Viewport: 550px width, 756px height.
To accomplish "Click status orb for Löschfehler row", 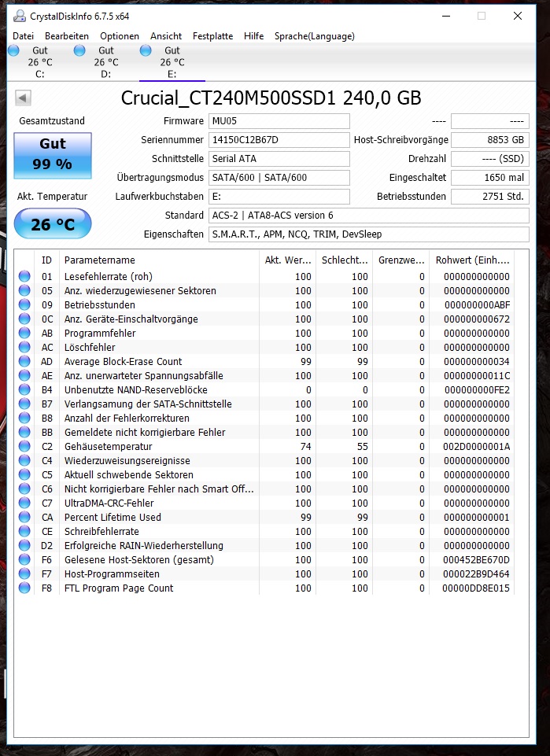I will point(24,347).
